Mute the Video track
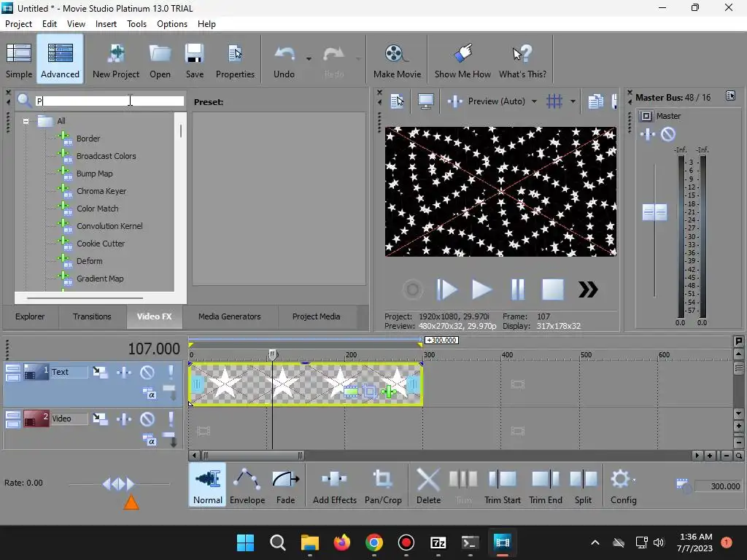This screenshot has width=747, height=560. pos(147,419)
